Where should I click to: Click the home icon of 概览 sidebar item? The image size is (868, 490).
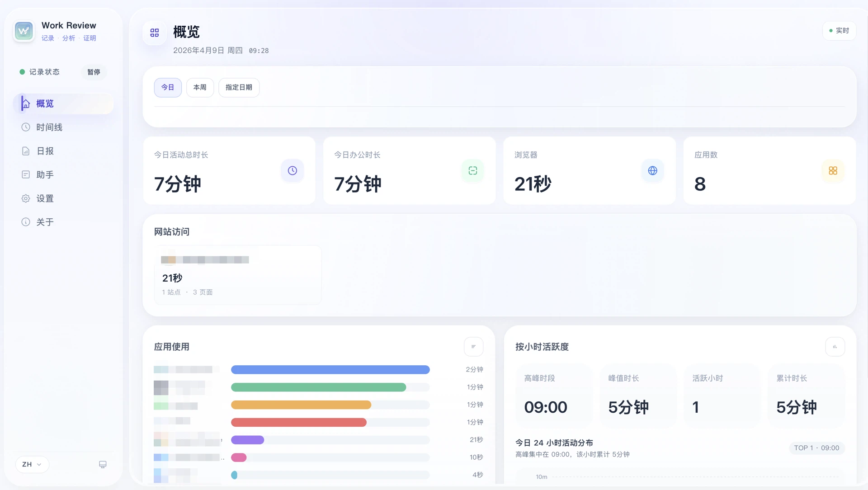[26, 104]
